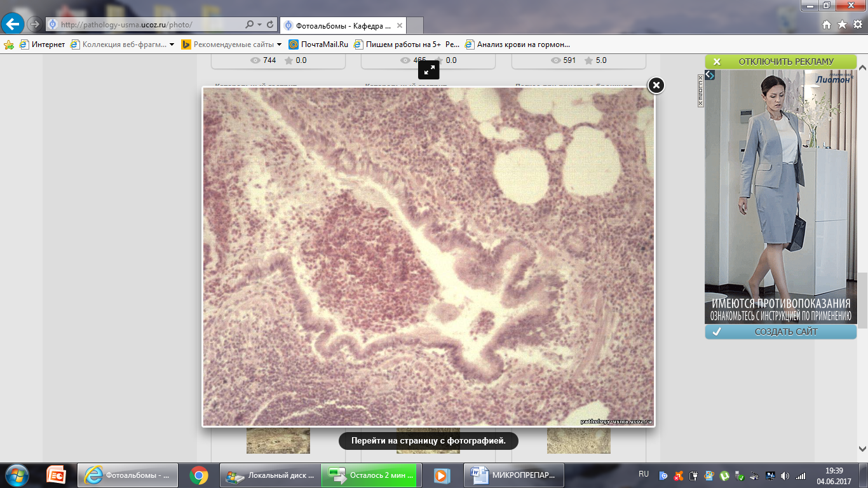Open the Рекомендуемые сайты bookmark
This screenshot has width=868, height=488.
227,44
